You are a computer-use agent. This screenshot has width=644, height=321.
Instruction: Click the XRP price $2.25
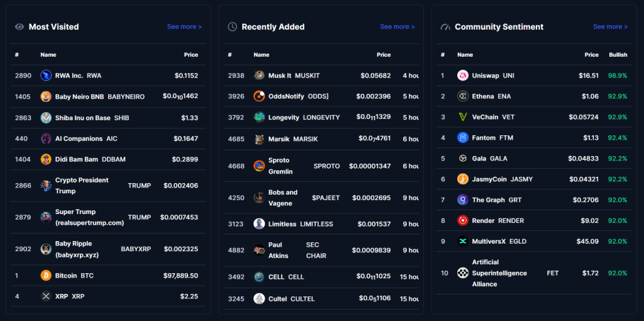[189, 296]
